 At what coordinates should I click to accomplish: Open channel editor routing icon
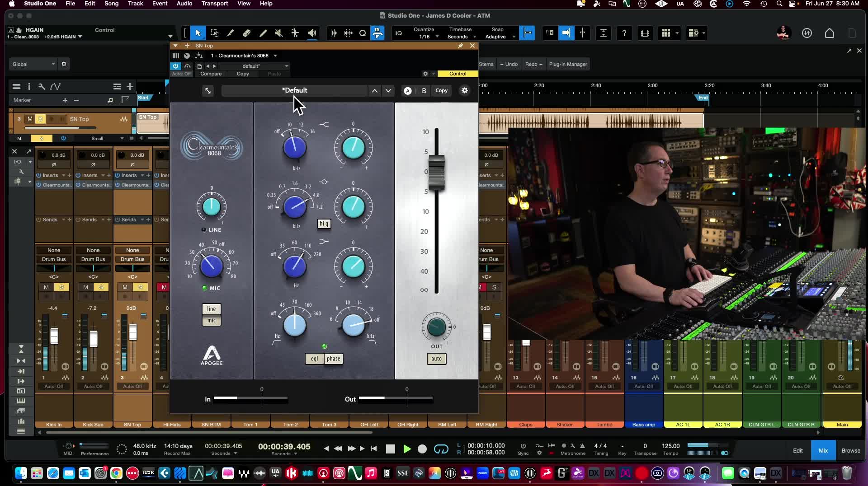[198, 56]
